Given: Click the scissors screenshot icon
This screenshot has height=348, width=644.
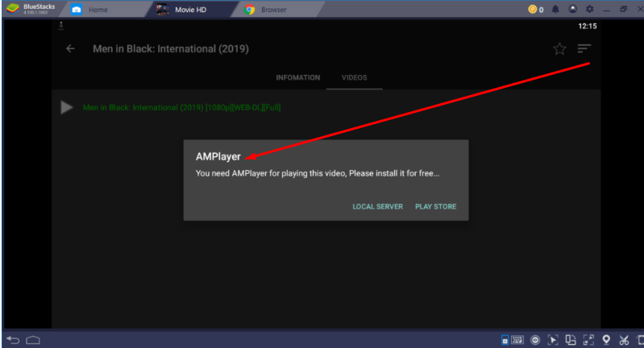Looking at the screenshot, I should [624, 340].
